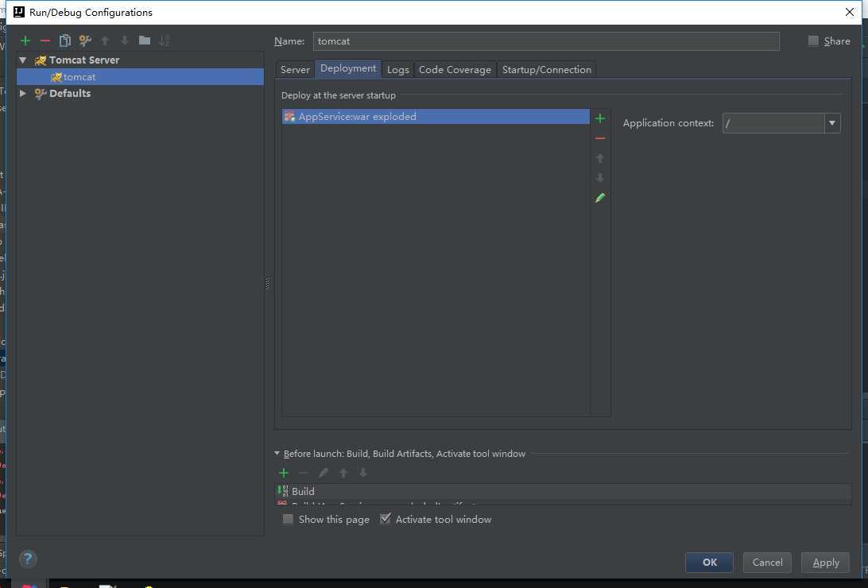Move configuration down in left toolbar

click(x=125, y=41)
